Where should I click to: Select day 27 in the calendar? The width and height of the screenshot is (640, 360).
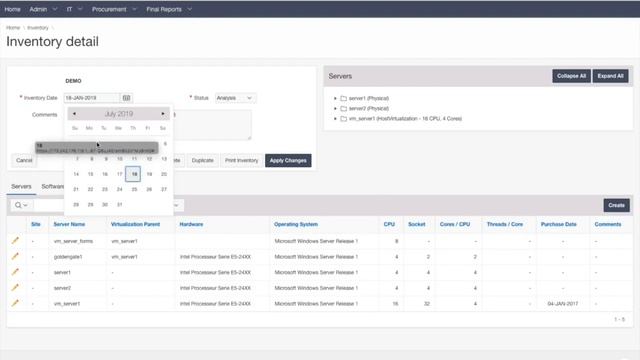[164, 189]
